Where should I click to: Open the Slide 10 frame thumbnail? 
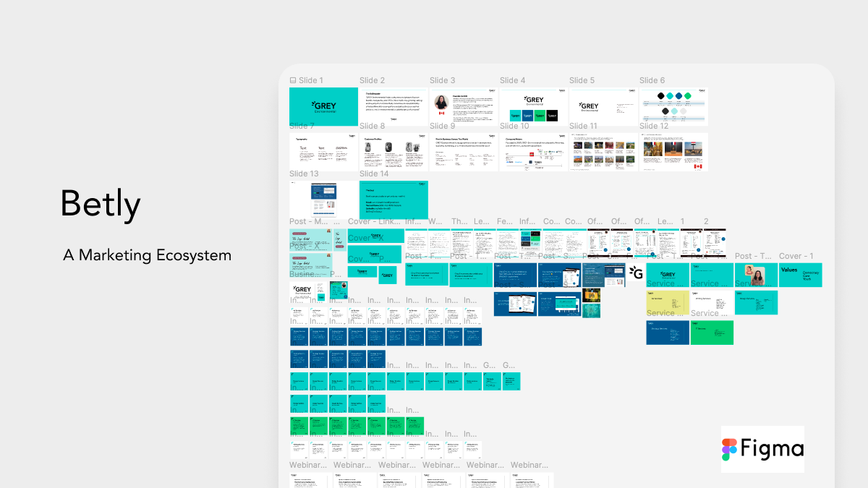[x=533, y=151]
